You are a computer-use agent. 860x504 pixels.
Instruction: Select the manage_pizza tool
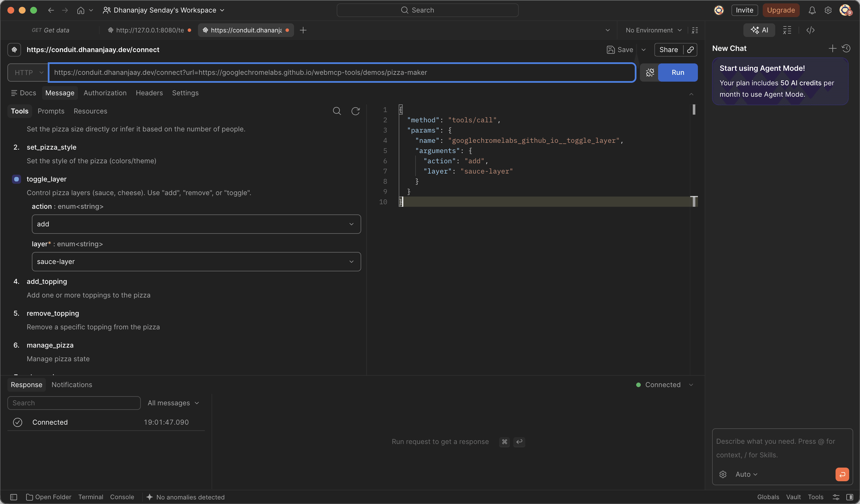pyautogui.click(x=50, y=345)
